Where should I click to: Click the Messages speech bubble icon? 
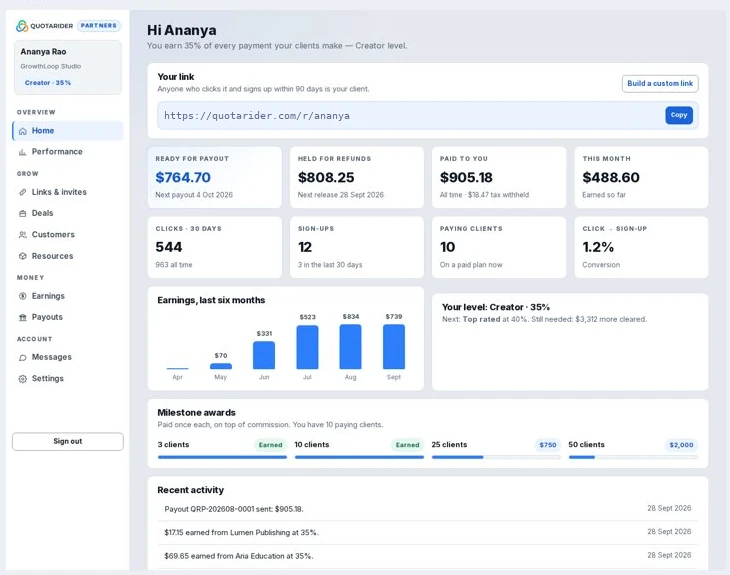(x=22, y=358)
